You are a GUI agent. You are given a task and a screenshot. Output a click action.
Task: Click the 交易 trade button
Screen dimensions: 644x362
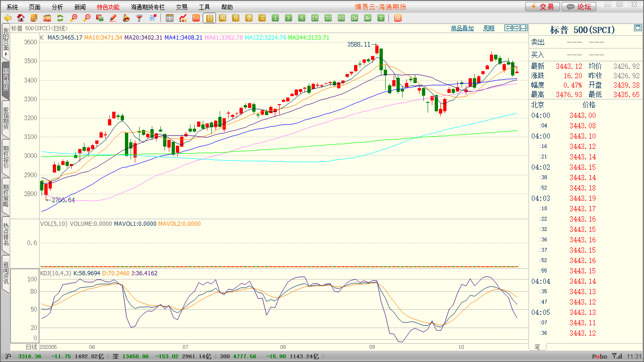tap(543, 7)
